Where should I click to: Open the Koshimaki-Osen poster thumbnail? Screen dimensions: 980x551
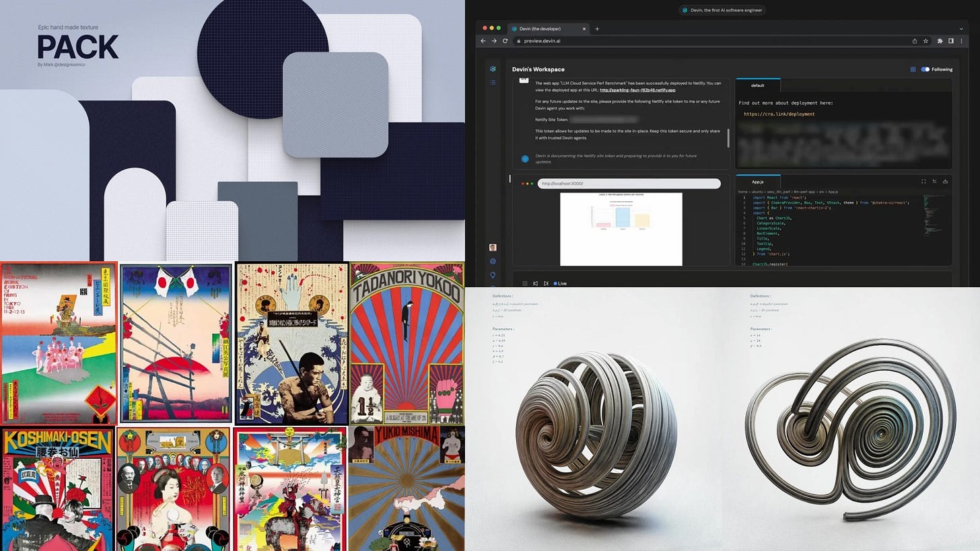[x=58, y=489]
